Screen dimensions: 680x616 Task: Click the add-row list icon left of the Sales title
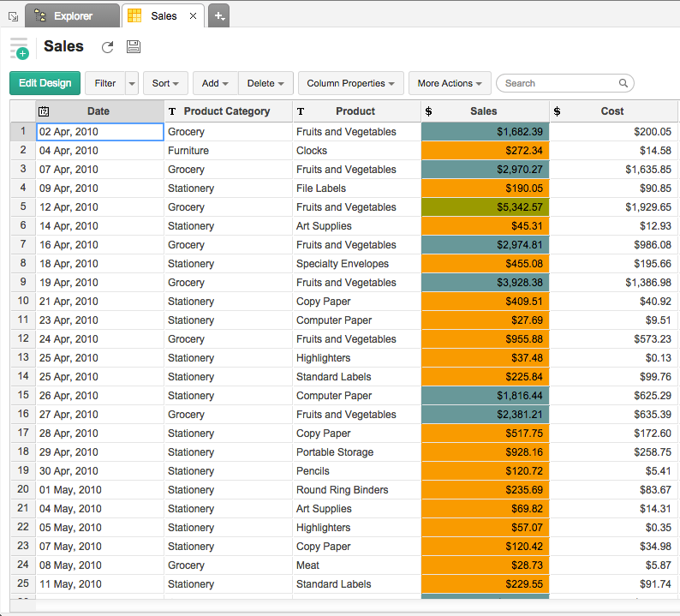19,48
